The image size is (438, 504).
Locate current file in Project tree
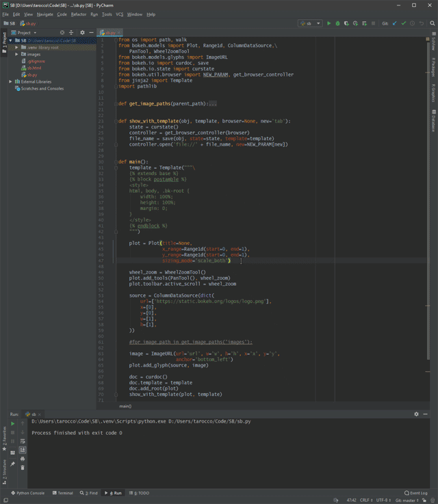(62, 32)
